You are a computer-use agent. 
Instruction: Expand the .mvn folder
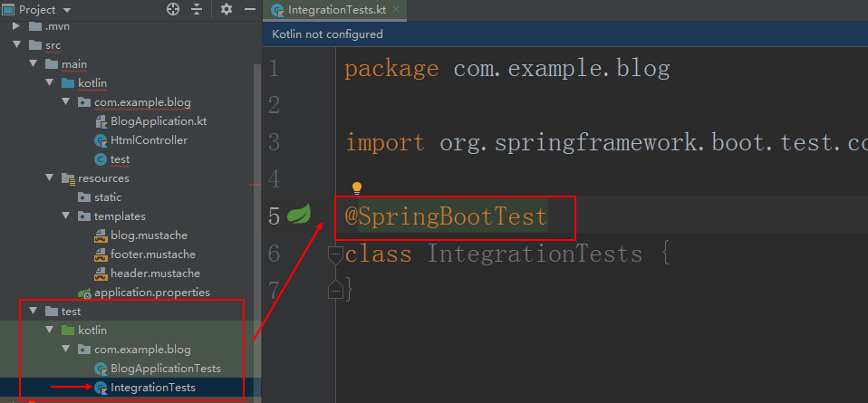tap(16, 26)
